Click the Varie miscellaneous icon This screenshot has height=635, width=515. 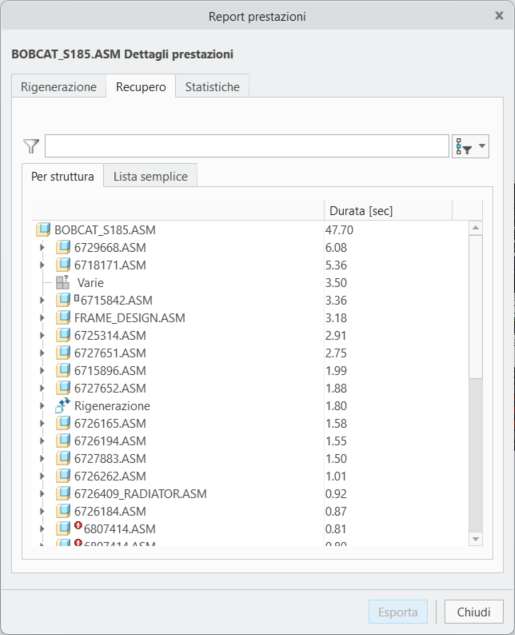click(63, 282)
